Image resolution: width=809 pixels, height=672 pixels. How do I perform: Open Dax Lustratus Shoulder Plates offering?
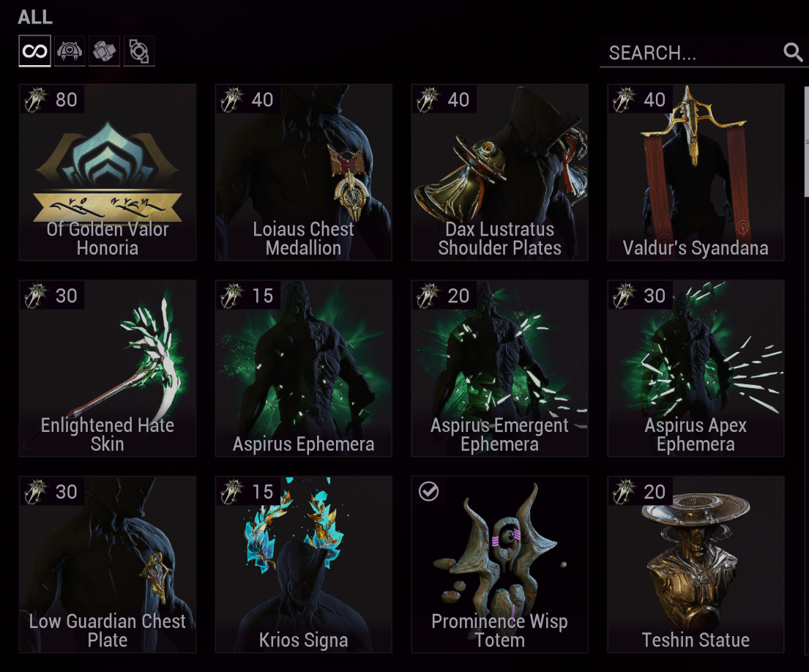(499, 172)
